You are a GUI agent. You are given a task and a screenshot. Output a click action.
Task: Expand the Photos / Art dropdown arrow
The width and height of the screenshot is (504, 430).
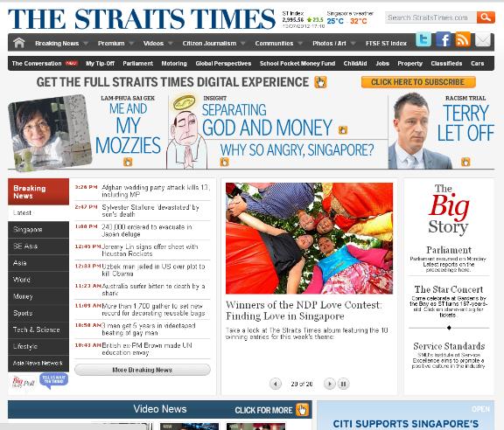pos(353,43)
